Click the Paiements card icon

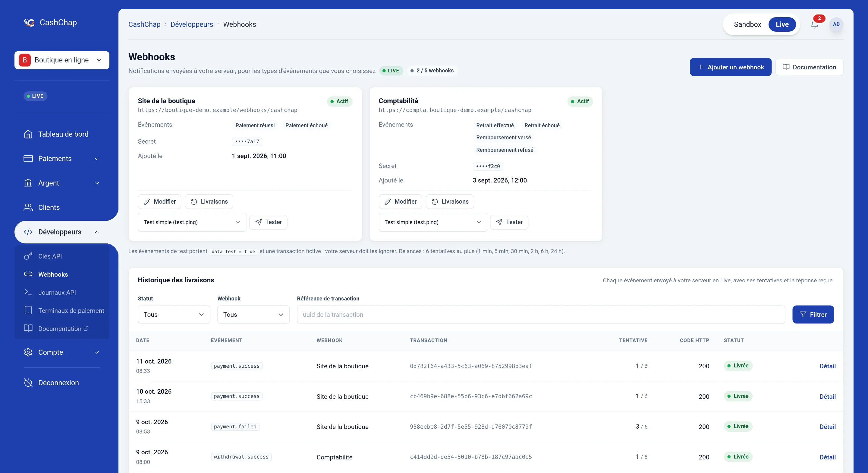[28, 159]
